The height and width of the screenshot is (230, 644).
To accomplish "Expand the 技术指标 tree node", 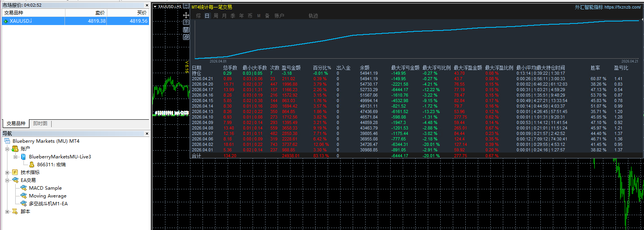I will (7, 172).
